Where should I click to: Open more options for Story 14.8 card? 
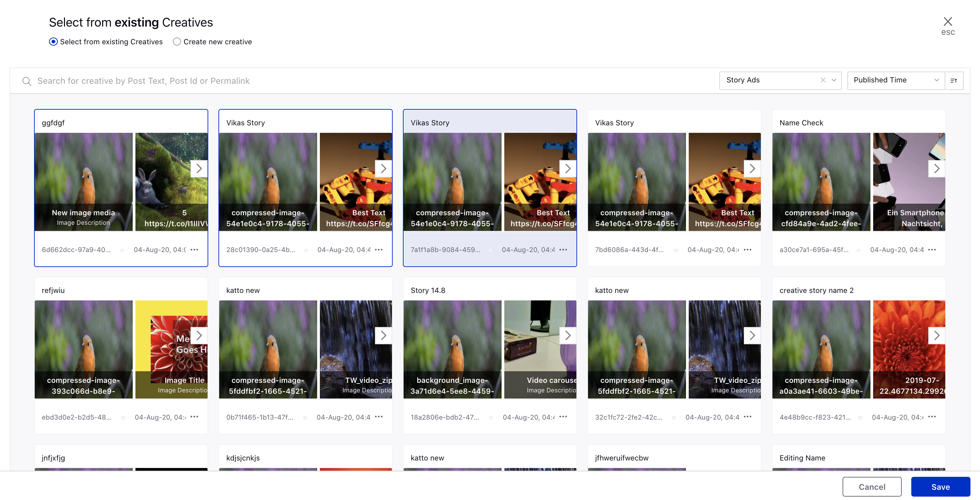point(563,417)
